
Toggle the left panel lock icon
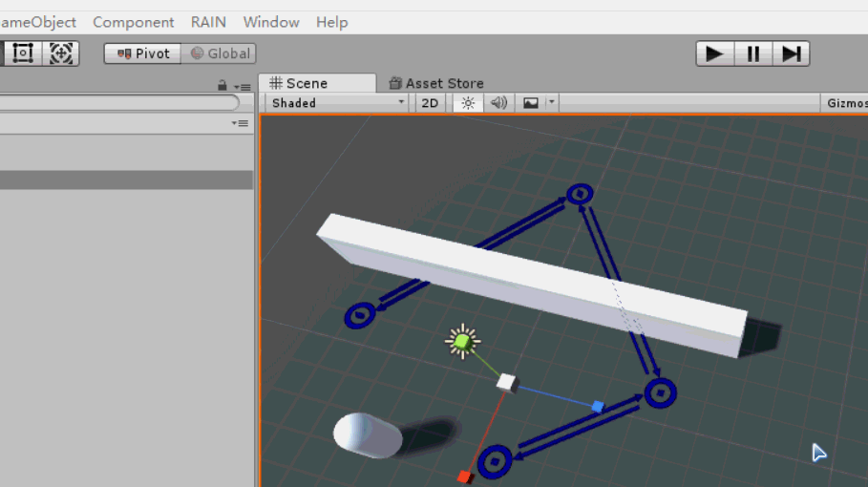click(222, 85)
